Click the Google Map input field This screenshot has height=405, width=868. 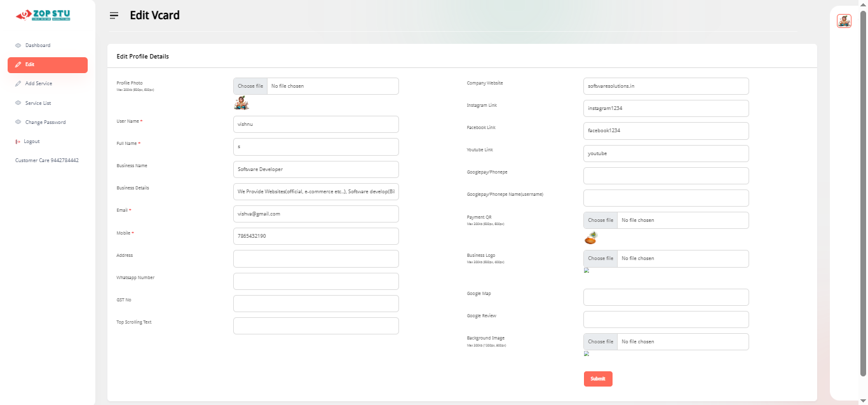click(666, 297)
